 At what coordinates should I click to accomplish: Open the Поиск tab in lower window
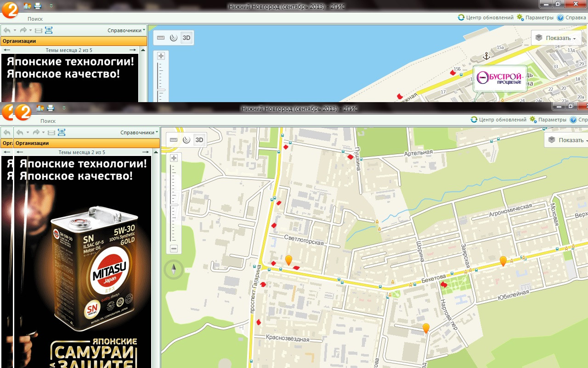[48, 121]
